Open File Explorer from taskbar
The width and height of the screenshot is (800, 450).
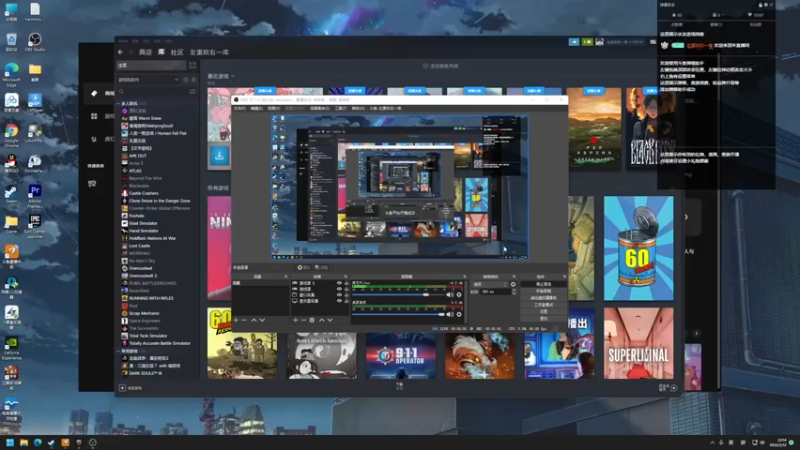click(24, 442)
